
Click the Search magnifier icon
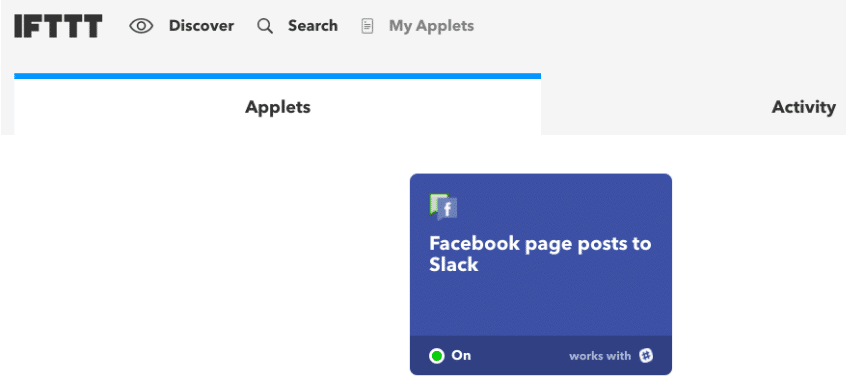pos(265,26)
